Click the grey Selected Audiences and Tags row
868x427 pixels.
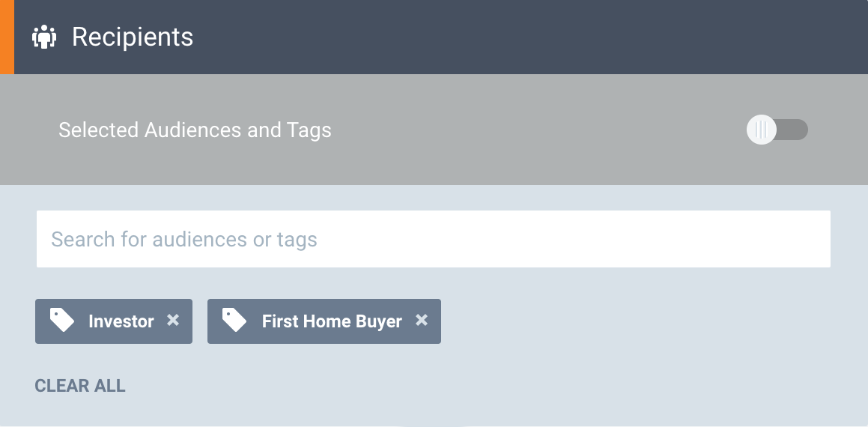click(434, 130)
